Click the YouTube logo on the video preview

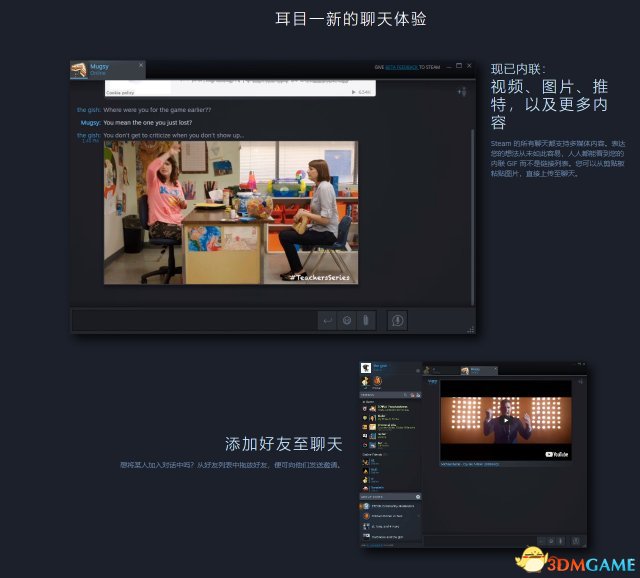point(556,454)
